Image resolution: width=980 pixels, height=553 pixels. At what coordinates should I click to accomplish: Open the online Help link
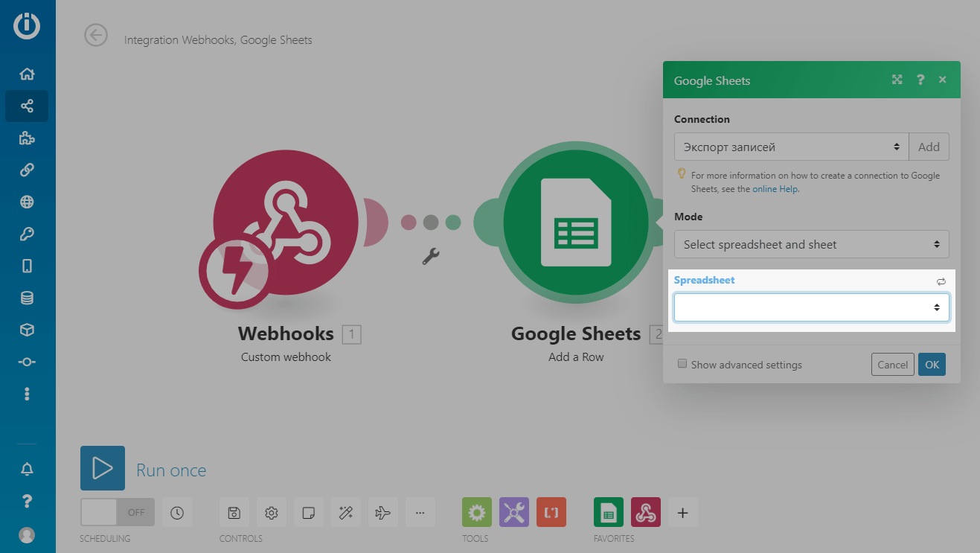[775, 189]
